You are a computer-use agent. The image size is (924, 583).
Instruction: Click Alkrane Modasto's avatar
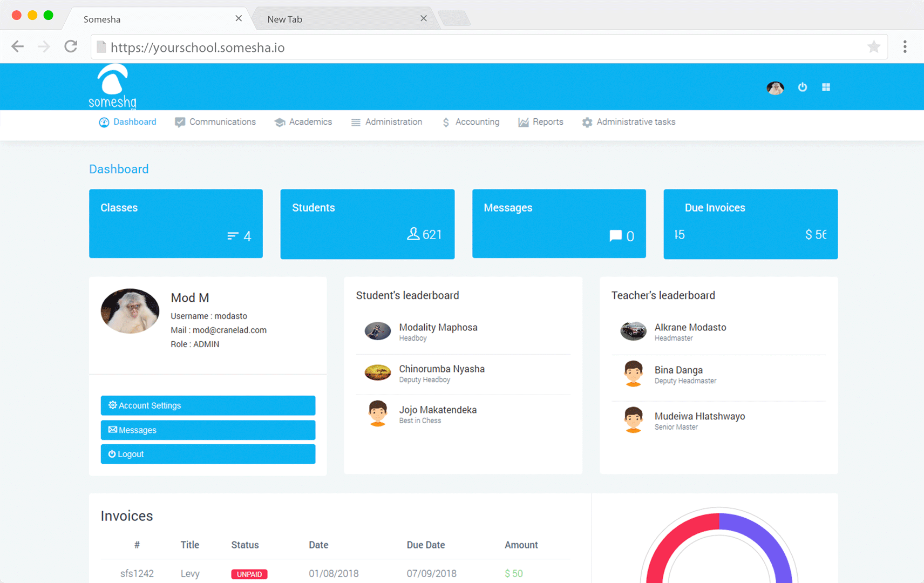[633, 331]
